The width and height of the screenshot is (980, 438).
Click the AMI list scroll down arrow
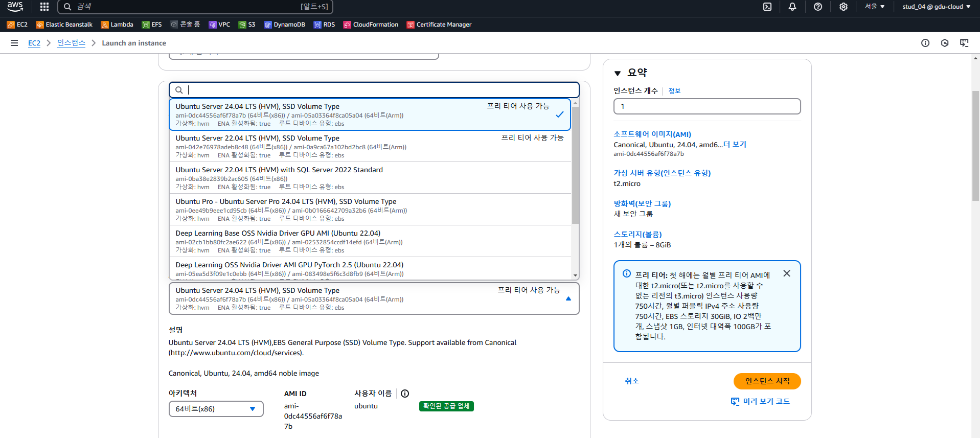[576, 275]
